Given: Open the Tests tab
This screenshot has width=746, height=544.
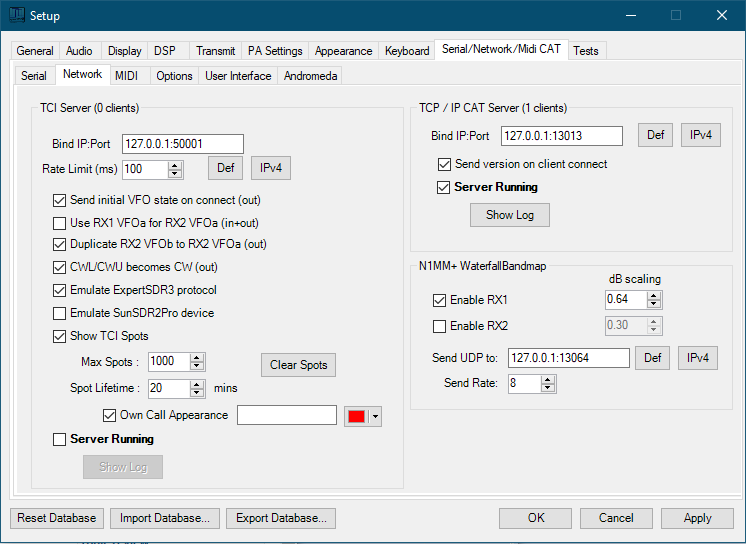Looking at the screenshot, I should 586,51.
